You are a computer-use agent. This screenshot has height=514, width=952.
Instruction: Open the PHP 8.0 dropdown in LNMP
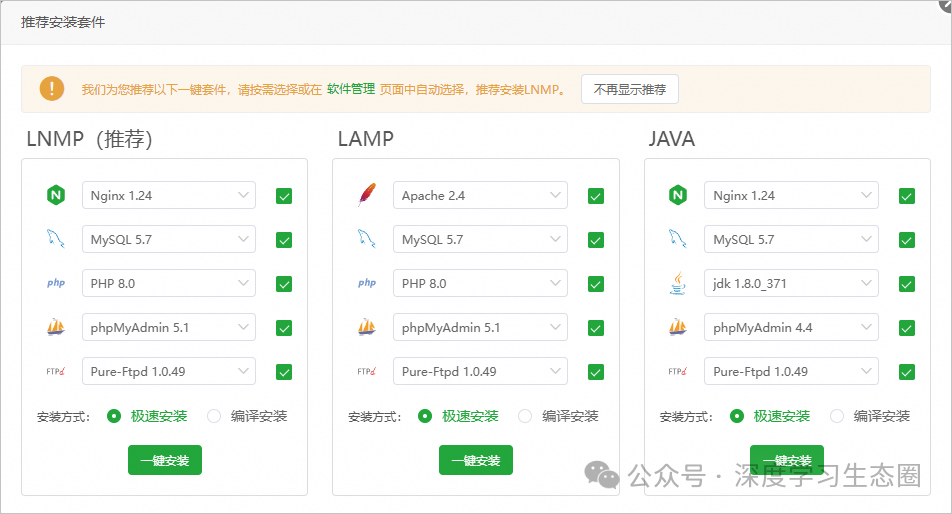point(169,283)
